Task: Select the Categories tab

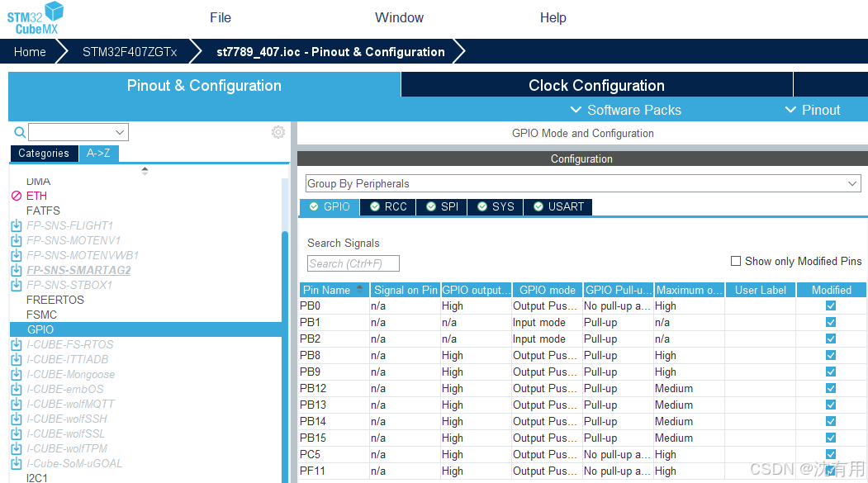Action: coord(44,154)
